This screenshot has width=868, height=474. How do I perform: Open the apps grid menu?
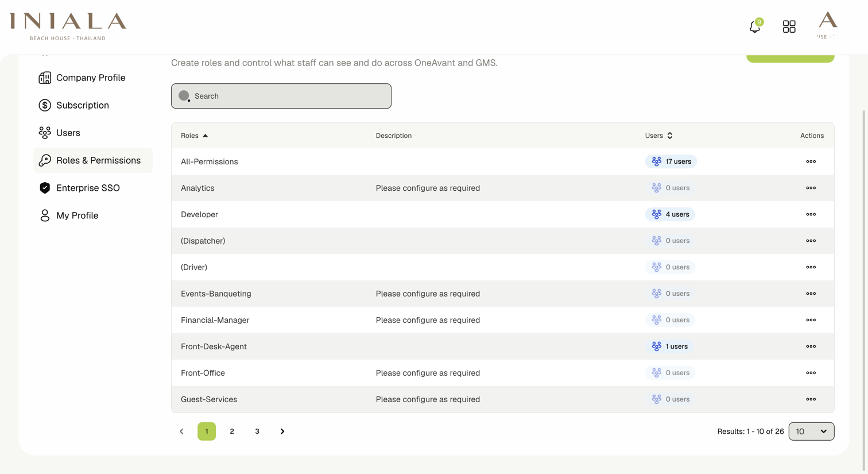[789, 26]
